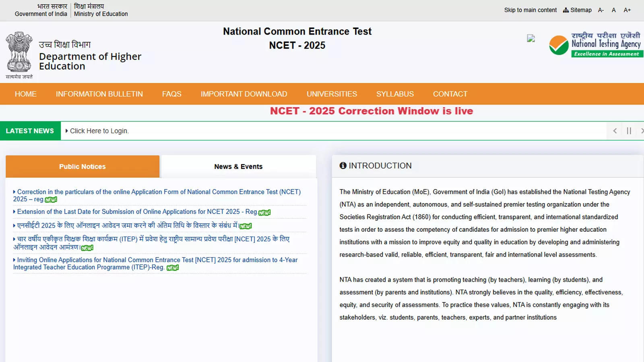Image resolution: width=644 pixels, height=362 pixels.
Task: Open the Public Notices tab
Action: point(82,166)
